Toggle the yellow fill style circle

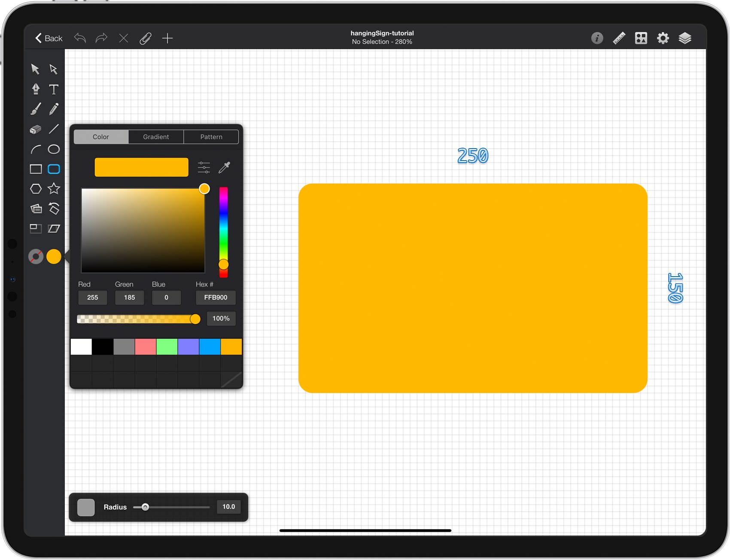coord(54,256)
